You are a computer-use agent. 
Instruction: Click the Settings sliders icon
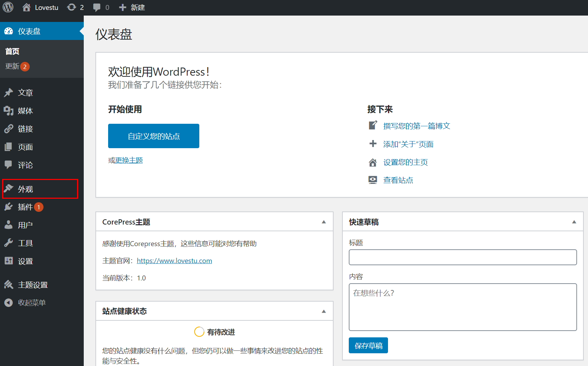pyautogui.click(x=8, y=261)
